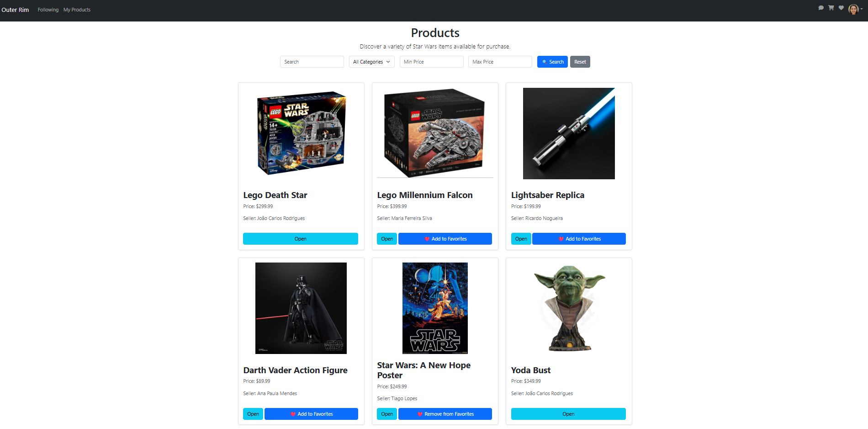Open the Lego Death Star product
868x429 pixels.
click(301, 239)
